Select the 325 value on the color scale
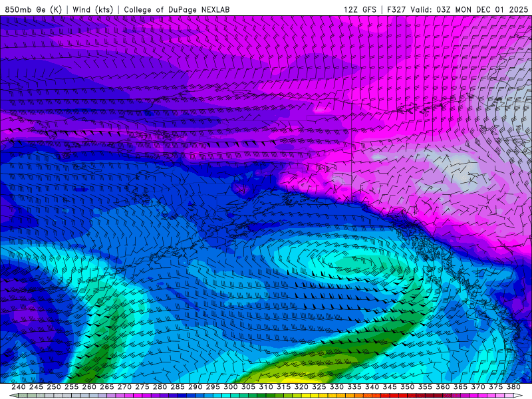 (x=319, y=387)
